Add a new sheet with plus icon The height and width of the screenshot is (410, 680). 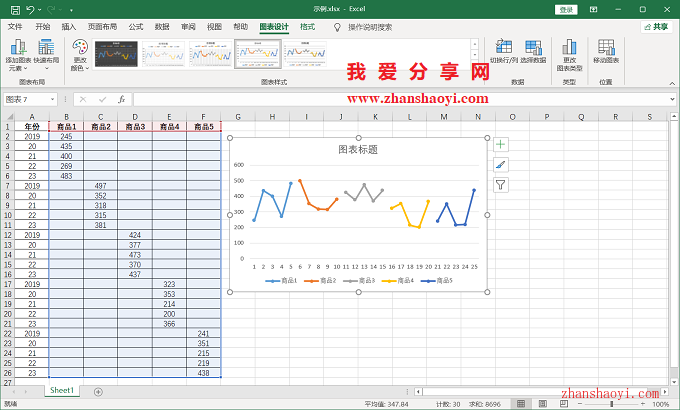(98, 392)
